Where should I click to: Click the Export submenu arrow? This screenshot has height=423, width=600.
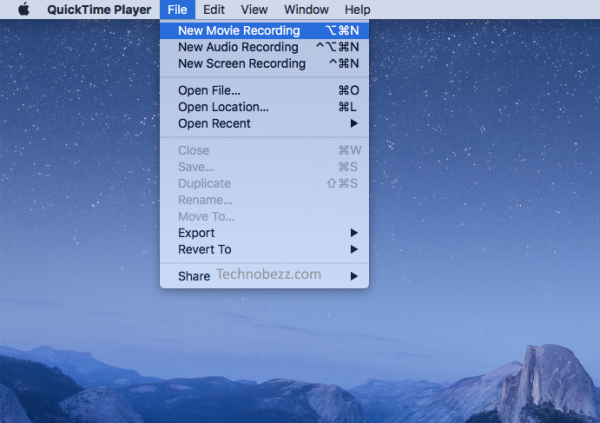pos(354,233)
